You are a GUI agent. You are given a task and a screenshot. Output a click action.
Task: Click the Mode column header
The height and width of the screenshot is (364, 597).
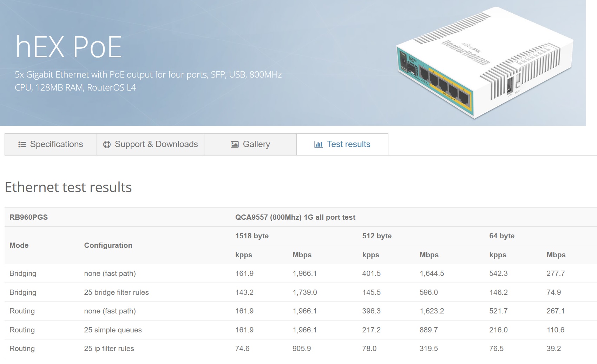[x=19, y=245]
